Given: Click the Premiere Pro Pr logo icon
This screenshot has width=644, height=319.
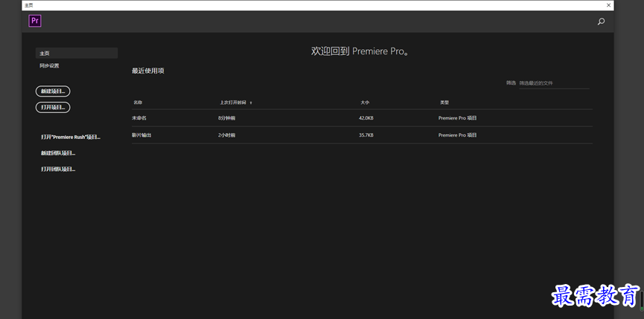Looking at the screenshot, I should click(x=35, y=21).
